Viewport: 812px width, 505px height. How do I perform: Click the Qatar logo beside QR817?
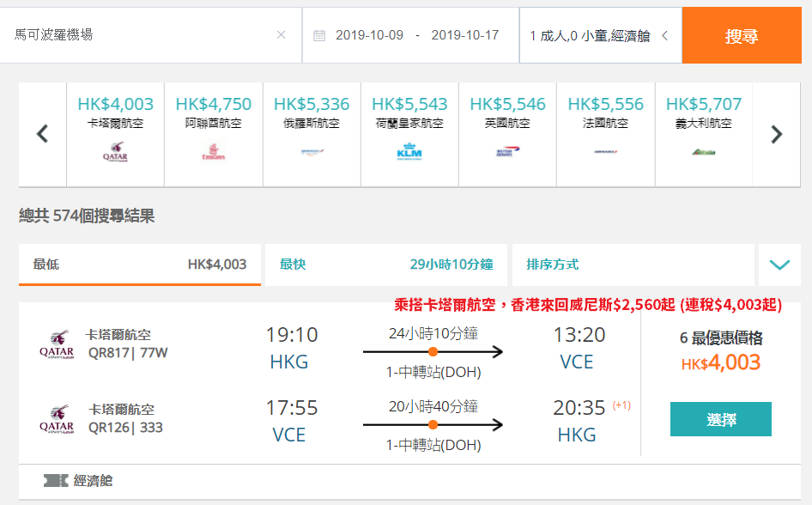tap(57, 344)
